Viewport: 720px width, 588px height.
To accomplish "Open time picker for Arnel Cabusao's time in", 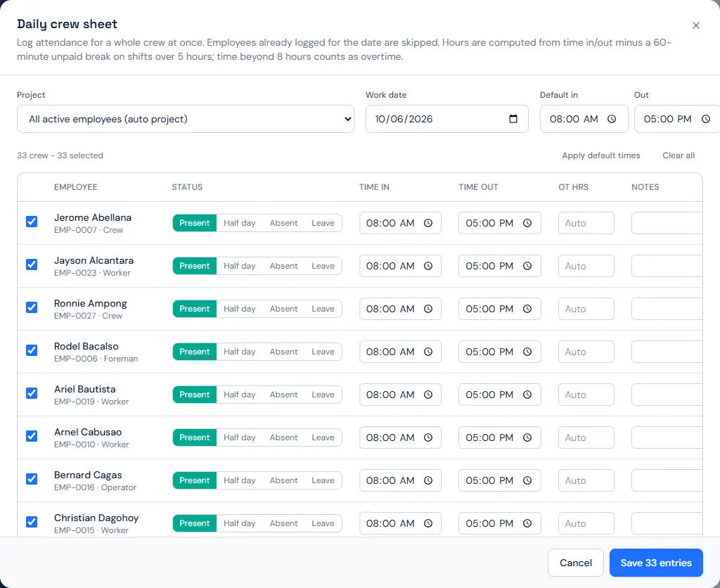I will [x=428, y=437].
